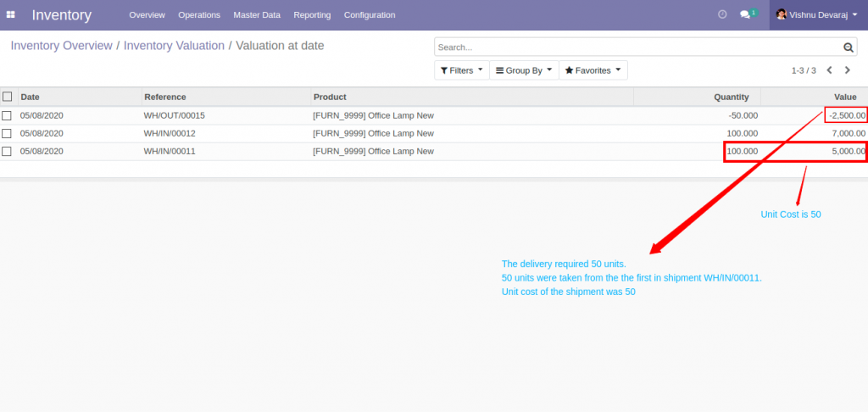868x412 pixels.
Task: Open the conversations chat bubble icon
Action: tap(745, 15)
